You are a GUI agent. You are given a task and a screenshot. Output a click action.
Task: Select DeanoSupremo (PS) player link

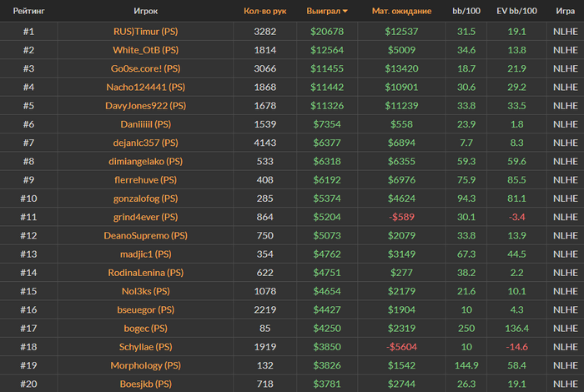[146, 236]
